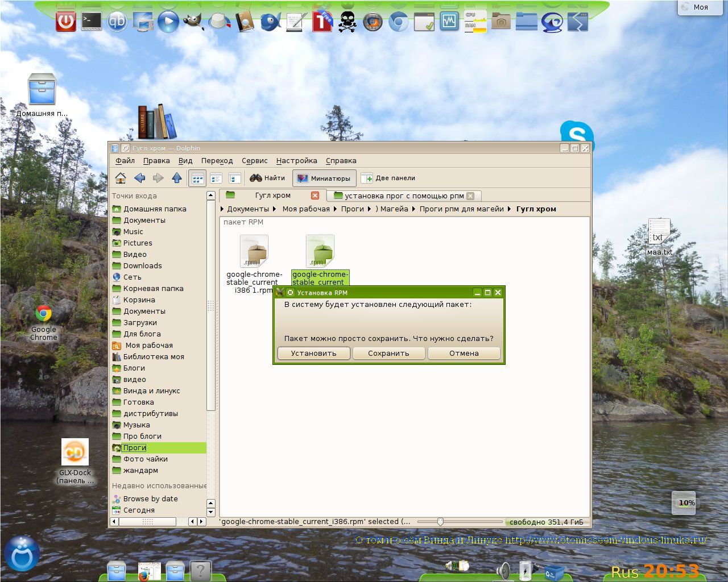Select first google-chrome rpm file icon
The image size is (728, 582).
coord(254,251)
